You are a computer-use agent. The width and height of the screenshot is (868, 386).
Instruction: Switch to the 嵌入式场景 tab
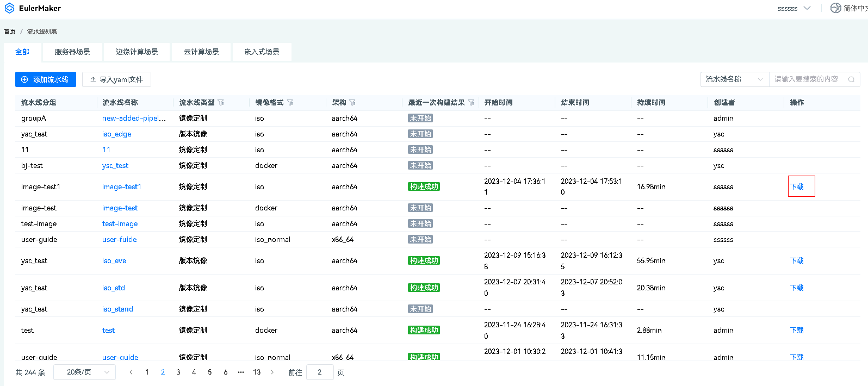click(x=262, y=52)
